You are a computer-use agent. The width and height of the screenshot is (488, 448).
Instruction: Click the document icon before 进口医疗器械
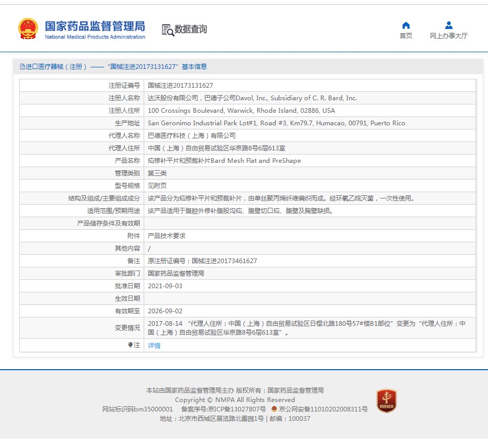point(22,67)
